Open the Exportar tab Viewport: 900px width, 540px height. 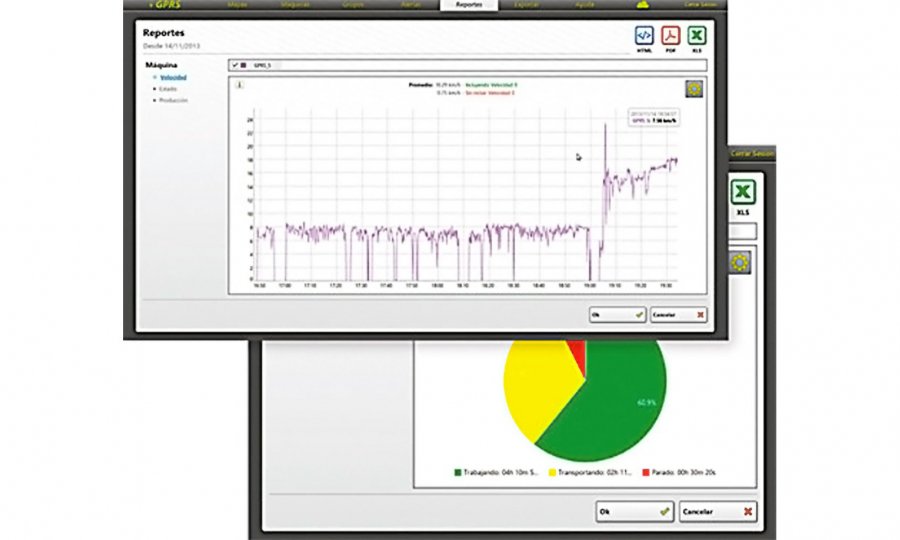pyautogui.click(x=525, y=5)
